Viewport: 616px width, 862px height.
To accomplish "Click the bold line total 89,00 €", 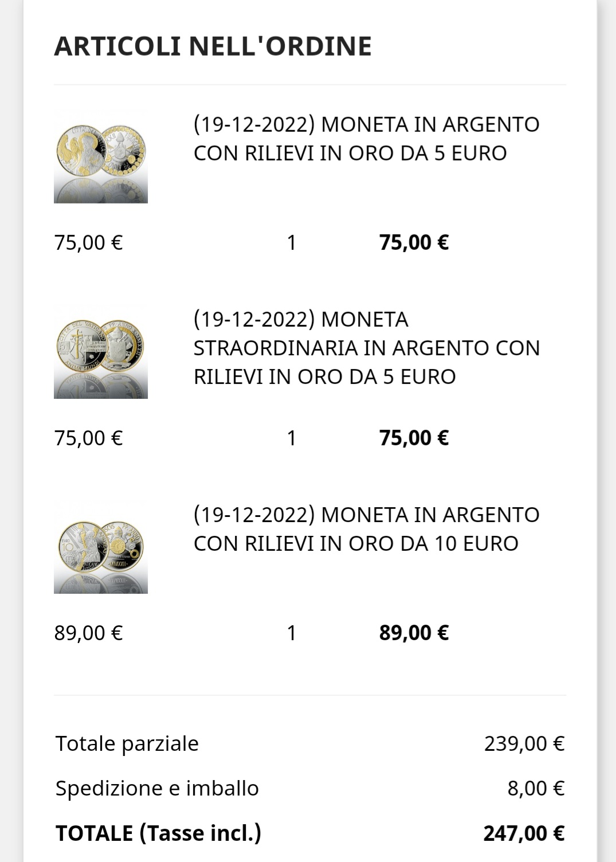I will pyautogui.click(x=414, y=633).
